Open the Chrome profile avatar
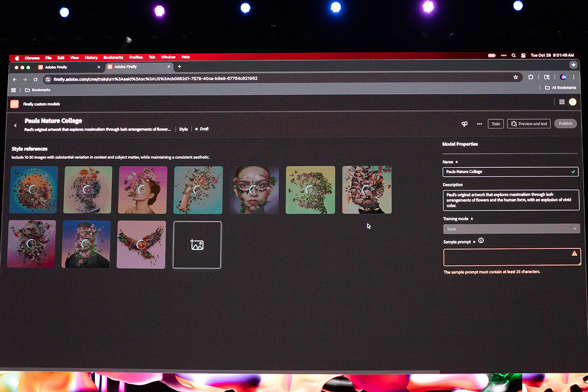Screen dimensions: 588x392 [x=563, y=77]
